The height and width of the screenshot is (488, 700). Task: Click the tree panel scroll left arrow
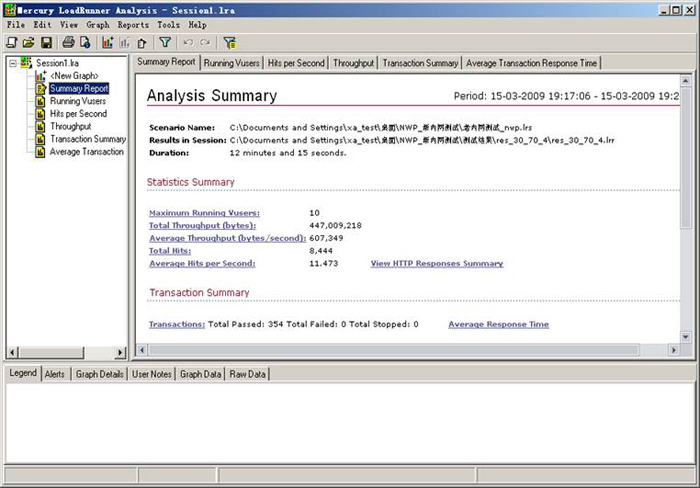[12, 352]
